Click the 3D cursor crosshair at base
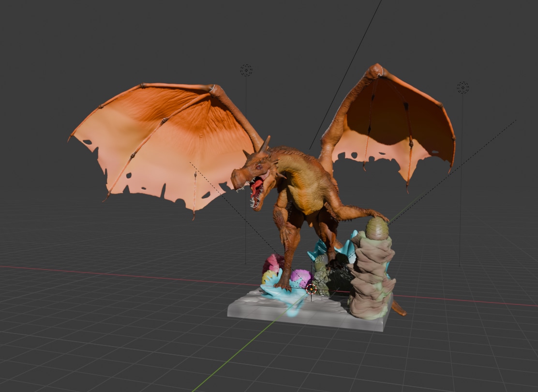The image size is (538, 392). [x=311, y=289]
